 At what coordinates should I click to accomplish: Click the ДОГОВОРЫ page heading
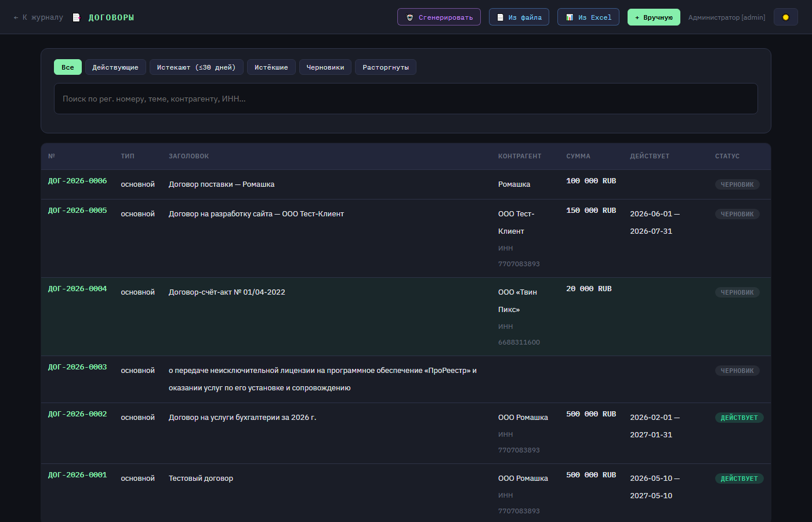coord(111,17)
